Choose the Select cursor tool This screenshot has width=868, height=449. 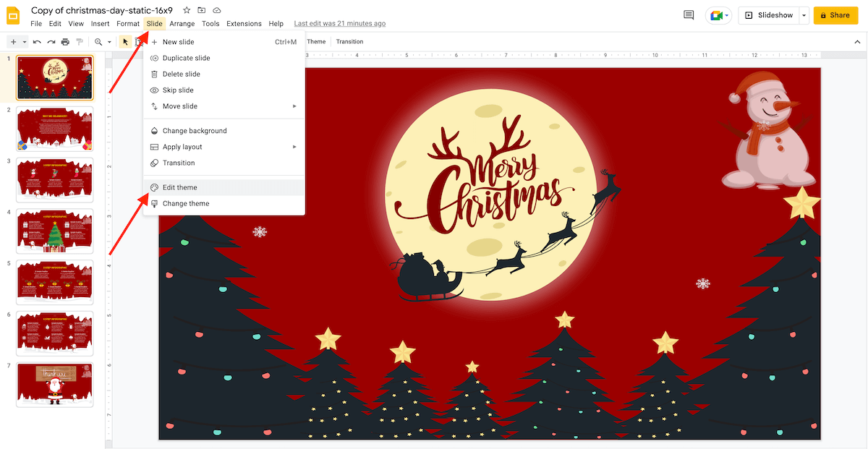[x=125, y=42]
